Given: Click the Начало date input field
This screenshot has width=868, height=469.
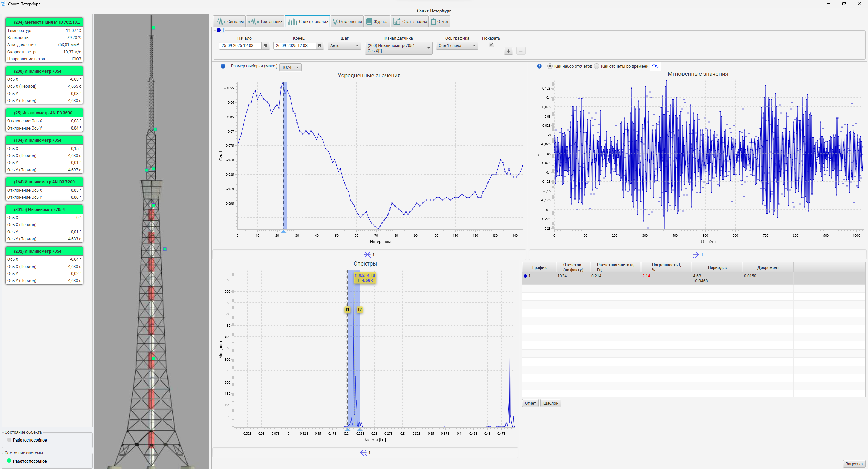Looking at the screenshot, I should [x=240, y=46].
